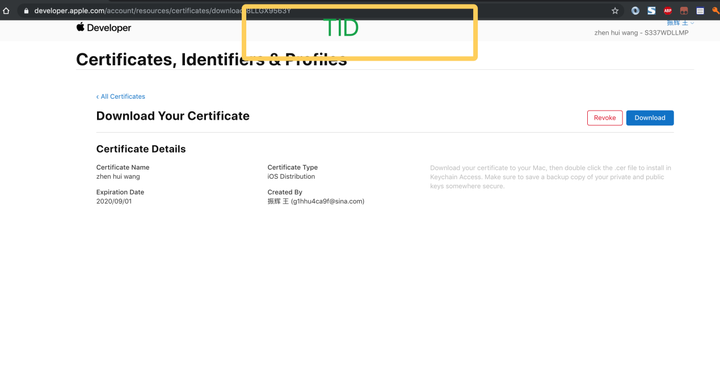Image resolution: width=720 pixels, height=367 pixels.
Task: Bookmark this page with the star icon
Action: [615, 11]
